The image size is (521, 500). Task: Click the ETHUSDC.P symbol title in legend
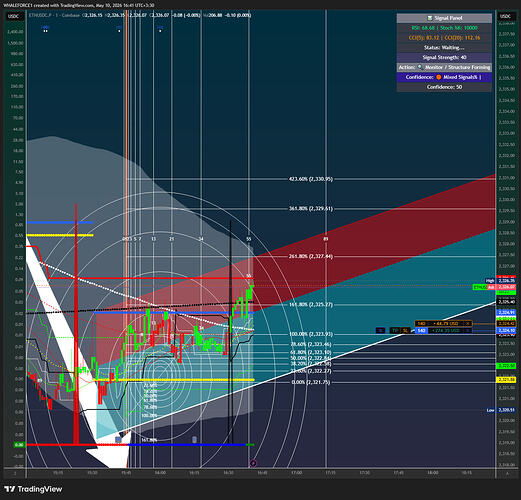pyautogui.click(x=39, y=15)
